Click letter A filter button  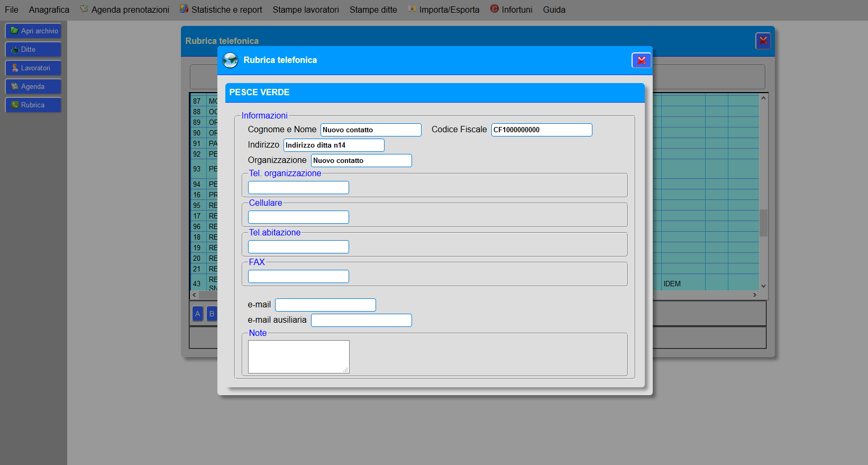click(197, 314)
